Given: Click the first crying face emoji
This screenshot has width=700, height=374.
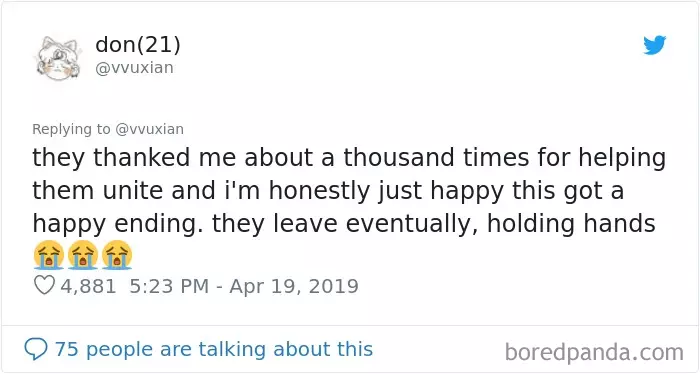Looking at the screenshot, I should 49,255.
